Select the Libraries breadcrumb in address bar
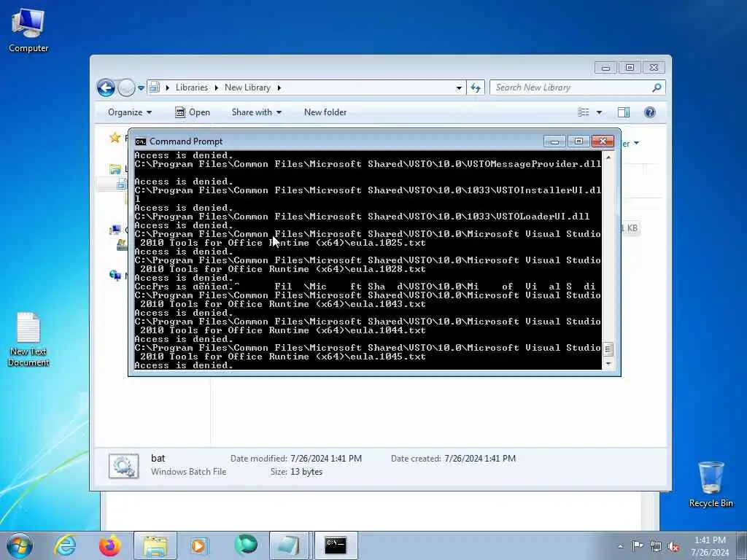This screenshot has height=560, width=747. point(192,87)
